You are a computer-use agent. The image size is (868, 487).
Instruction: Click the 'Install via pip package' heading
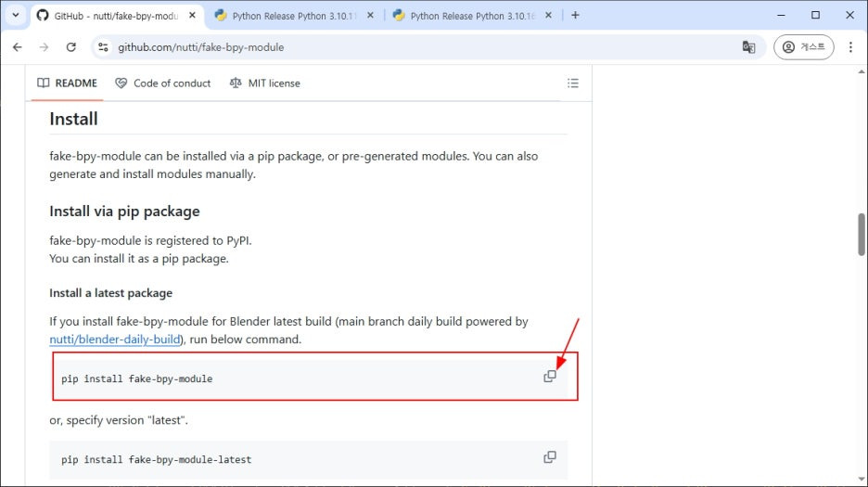point(124,211)
